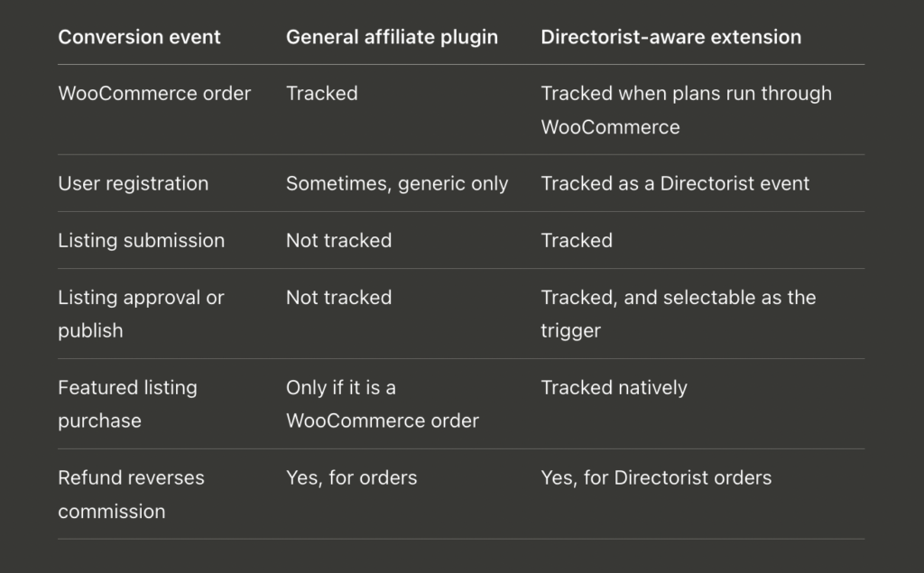This screenshot has height=573, width=924.
Task: Select the Listing submission row label
Action: [x=142, y=241]
